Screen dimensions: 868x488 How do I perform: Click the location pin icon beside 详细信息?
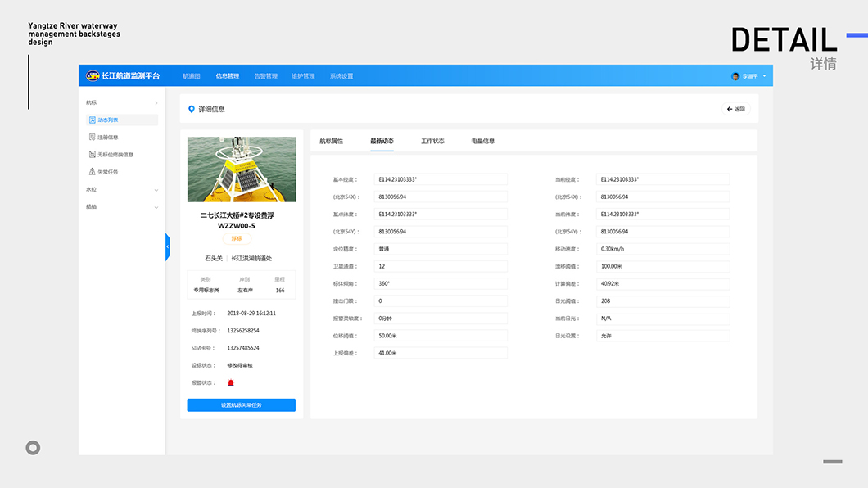192,109
